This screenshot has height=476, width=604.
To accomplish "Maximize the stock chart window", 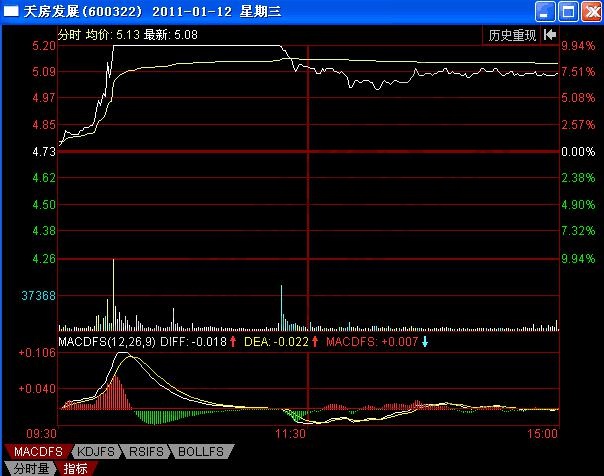I will [569, 12].
